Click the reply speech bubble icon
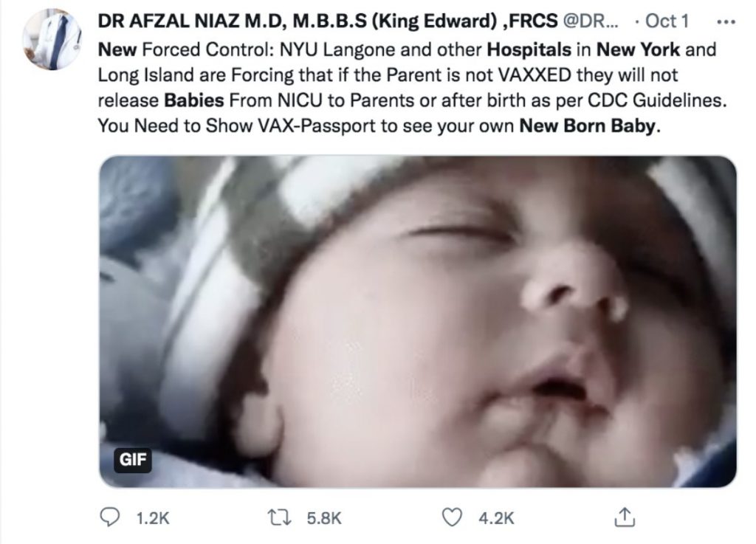This screenshot has width=756, height=544. [x=110, y=518]
